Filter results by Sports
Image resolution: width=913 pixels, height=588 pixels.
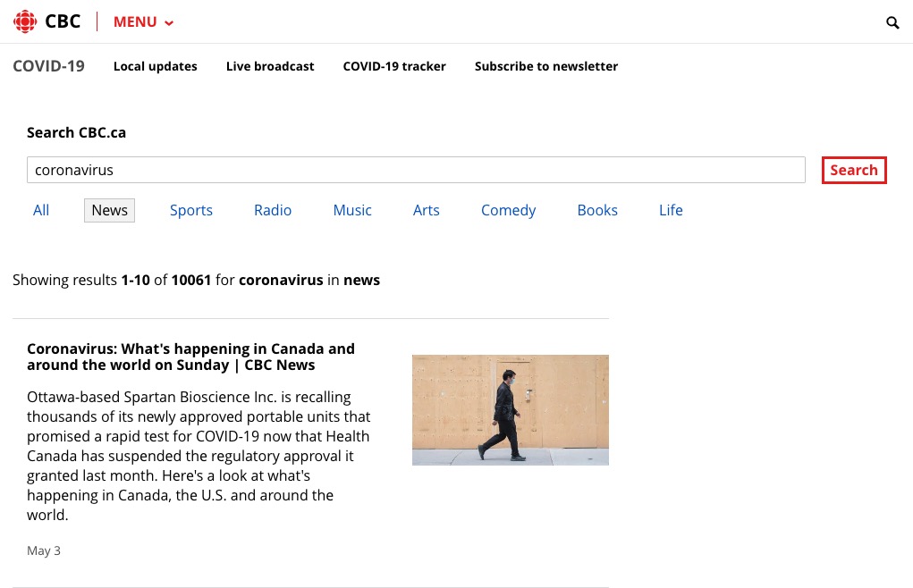point(191,210)
